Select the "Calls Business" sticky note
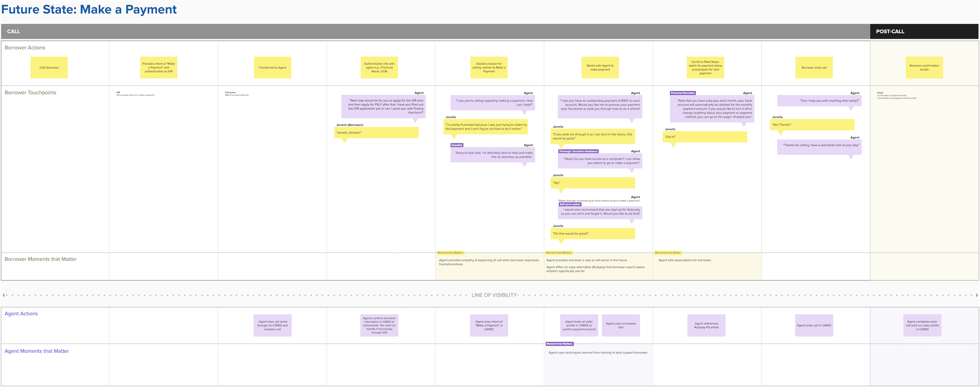Screen dimensions: 980x387 pos(49,67)
